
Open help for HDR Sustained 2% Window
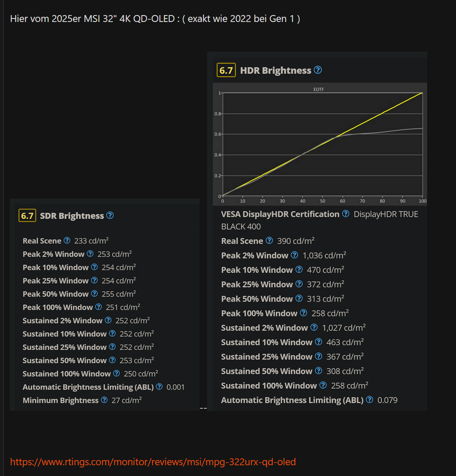tap(313, 328)
